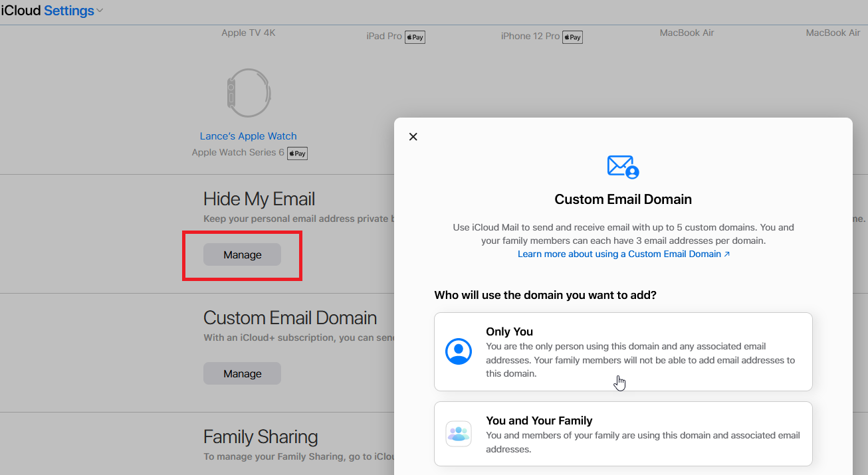Click the Hide My Email heading

tap(259, 199)
